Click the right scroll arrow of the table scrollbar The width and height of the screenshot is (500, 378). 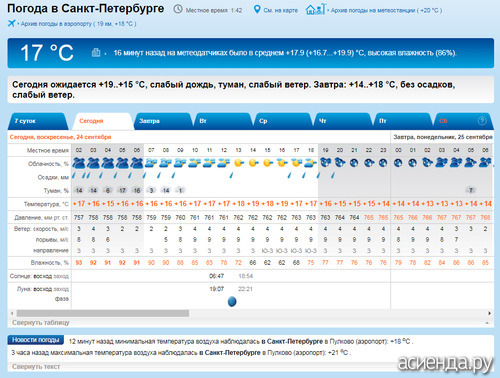489,313
